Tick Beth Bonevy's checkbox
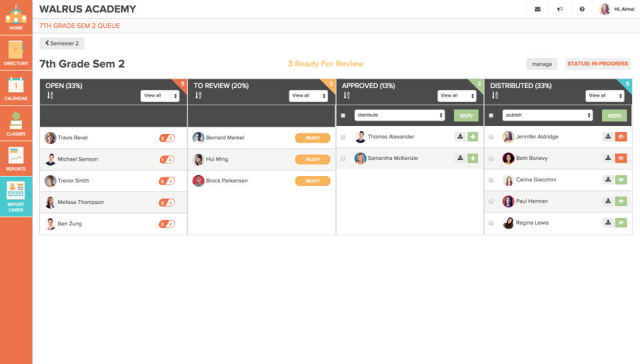Screen dimensions: 640x364 [491, 158]
